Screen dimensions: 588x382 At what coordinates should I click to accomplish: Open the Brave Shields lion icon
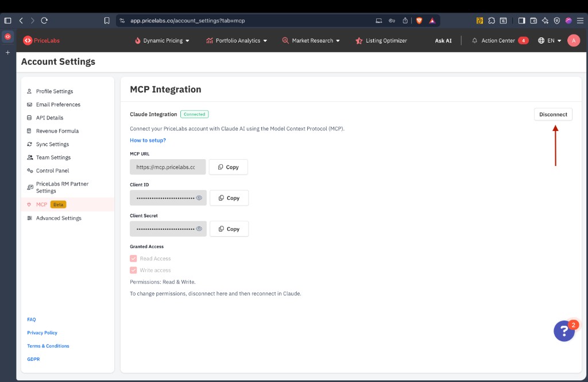[x=419, y=21]
